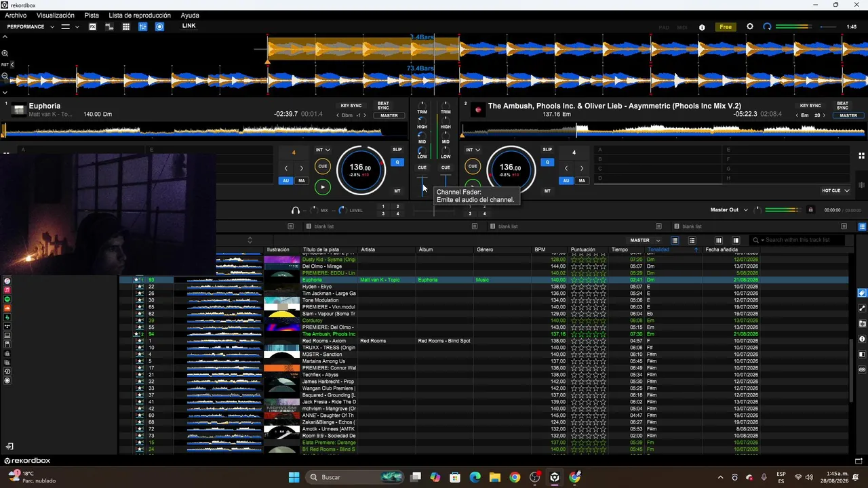Toggle the mixer panel icon
Screen dimensions: 868x488
click(x=142, y=26)
